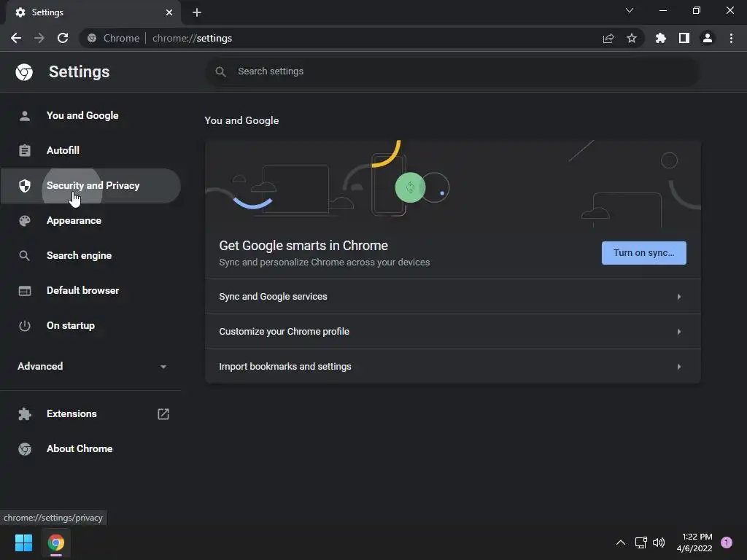Share this page via the share icon
747x560 pixels.
point(608,38)
